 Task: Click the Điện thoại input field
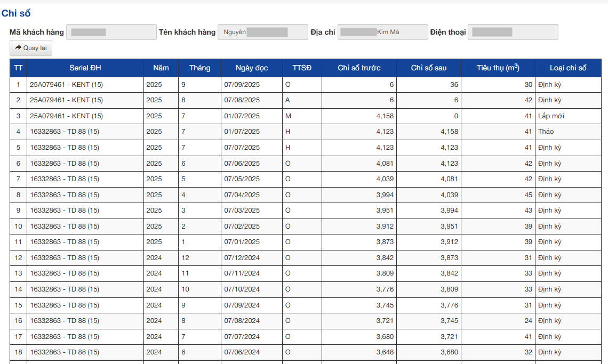pos(513,31)
